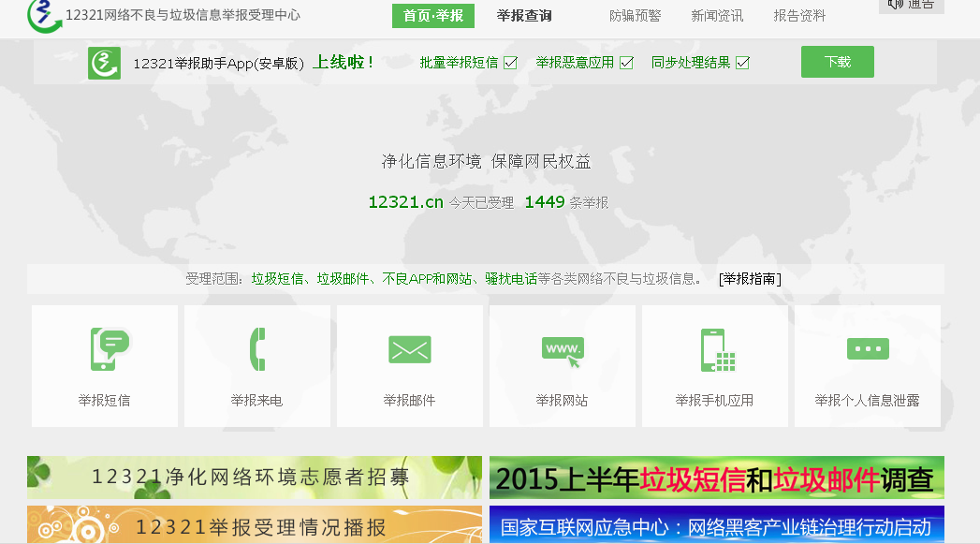Screen dimensions: 980x544
Task: Click the 举报来电 phone call icon
Action: point(256,349)
